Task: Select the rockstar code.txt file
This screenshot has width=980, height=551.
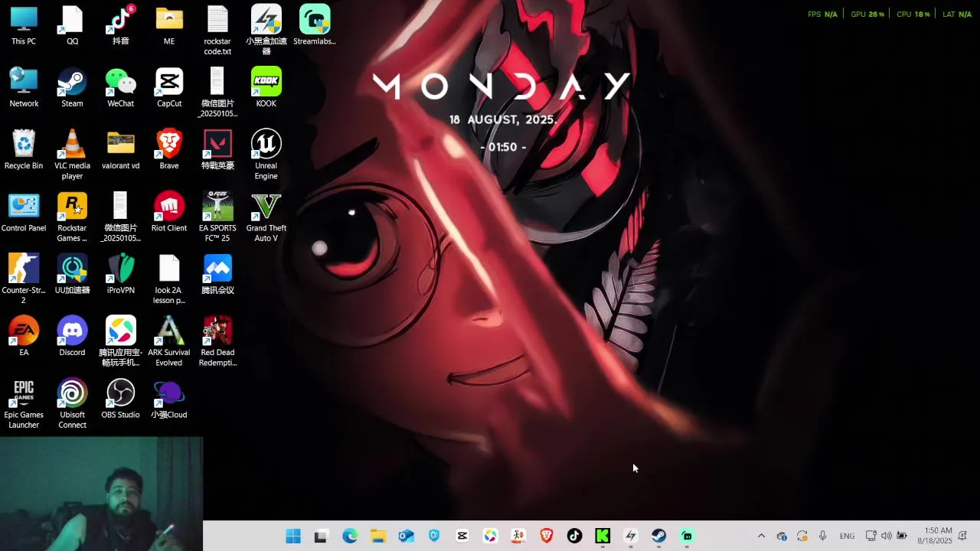Action: click(217, 31)
